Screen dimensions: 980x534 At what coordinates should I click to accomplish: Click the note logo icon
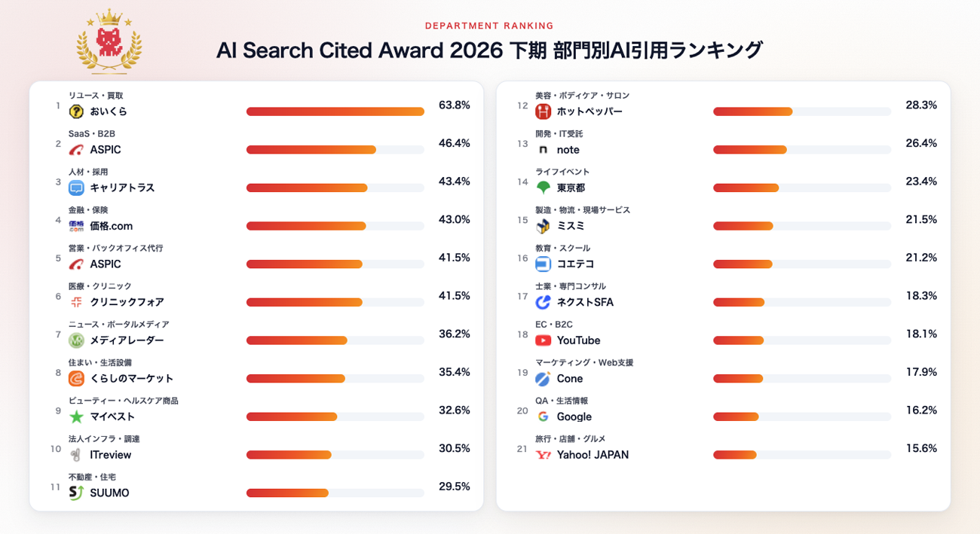543,150
